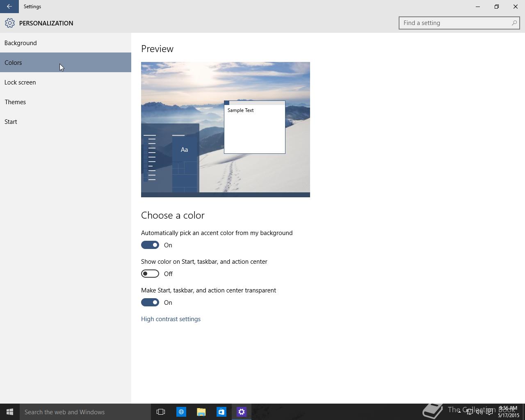The height and width of the screenshot is (420, 525).
Task: Enable color on Start, taskbar, action center
Action: point(150,274)
